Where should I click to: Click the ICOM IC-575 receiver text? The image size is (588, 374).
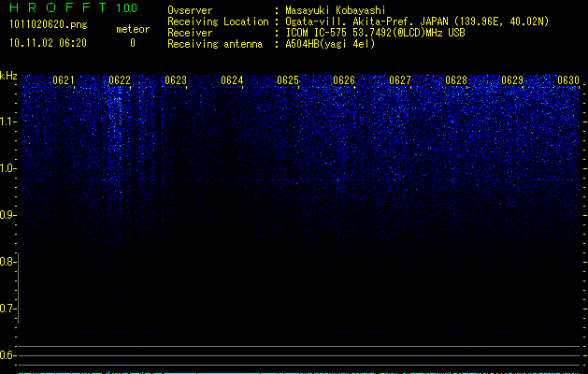tap(375, 33)
